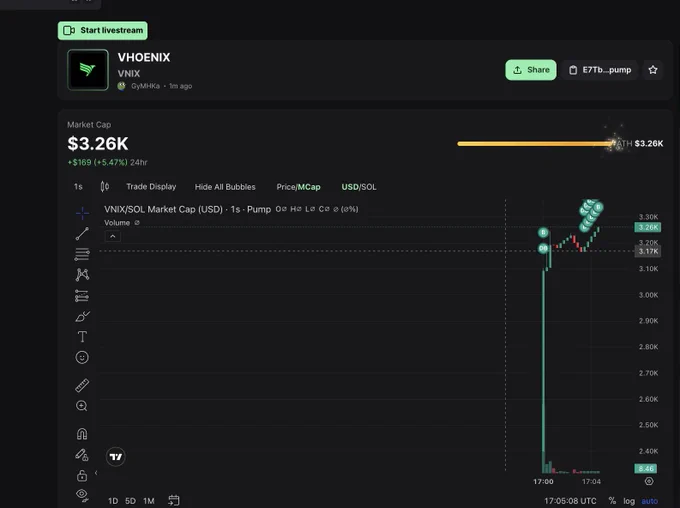This screenshot has width=680, height=508.
Task: Select the Text annotation tool
Action: tap(82, 337)
